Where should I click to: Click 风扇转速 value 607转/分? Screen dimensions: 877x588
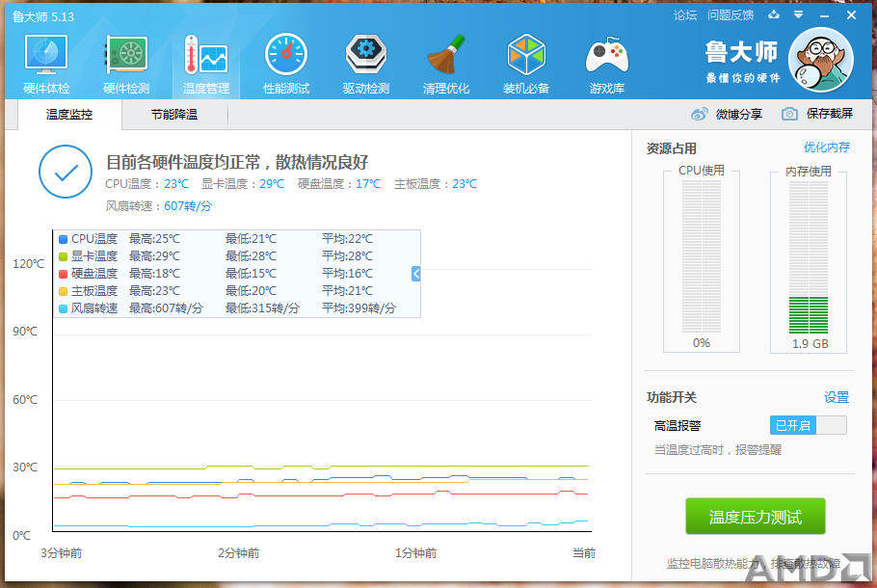(x=188, y=206)
